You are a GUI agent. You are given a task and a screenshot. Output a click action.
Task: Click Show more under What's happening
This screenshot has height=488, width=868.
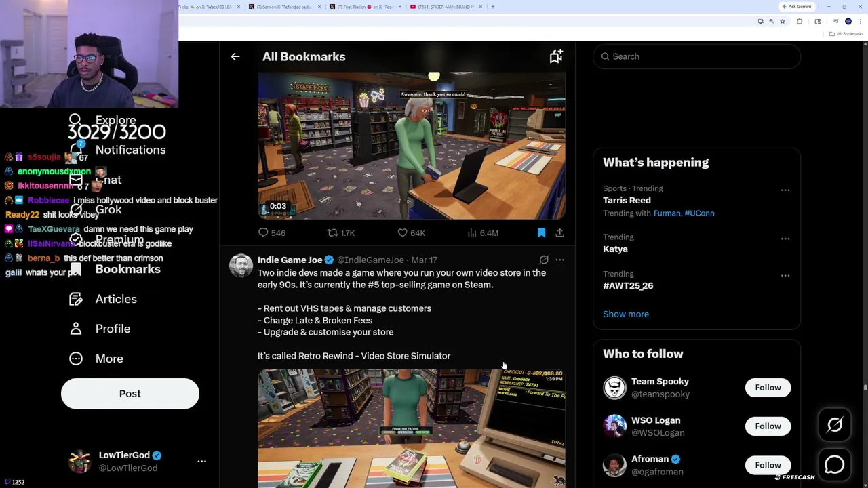(626, 314)
